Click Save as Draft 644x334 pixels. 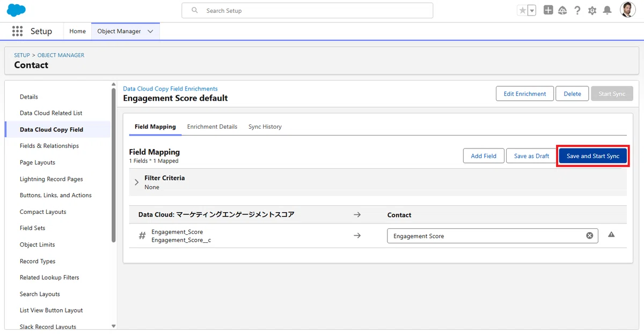[531, 156]
